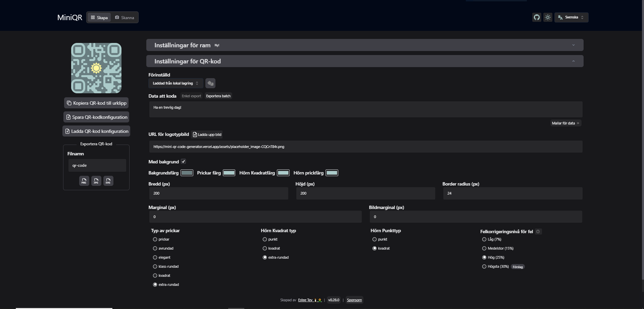This screenshot has width=644, height=309.
Task: Export QR code as SVG
Action: pyautogui.click(x=108, y=181)
